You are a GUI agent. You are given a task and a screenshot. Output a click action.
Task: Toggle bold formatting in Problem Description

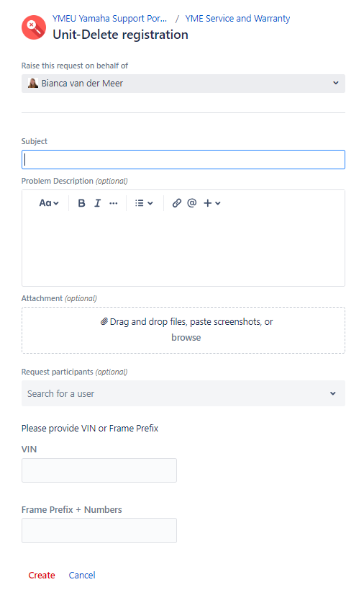pyautogui.click(x=81, y=203)
